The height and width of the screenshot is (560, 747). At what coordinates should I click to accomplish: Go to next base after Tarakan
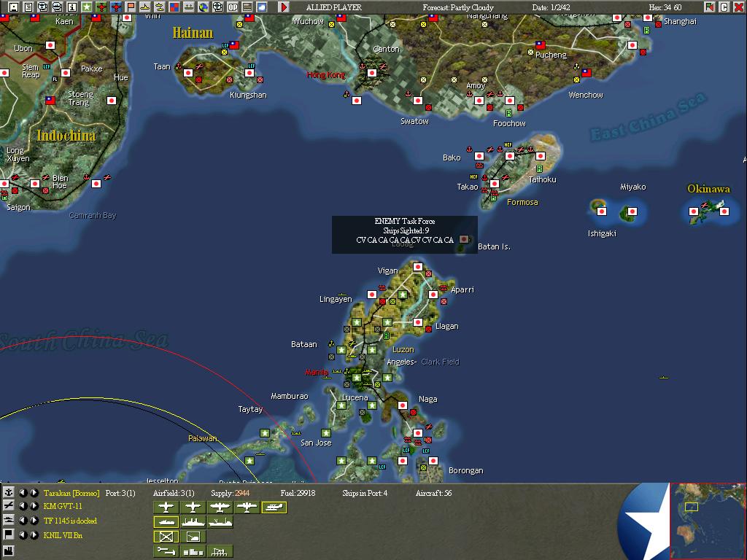[x=34, y=492]
